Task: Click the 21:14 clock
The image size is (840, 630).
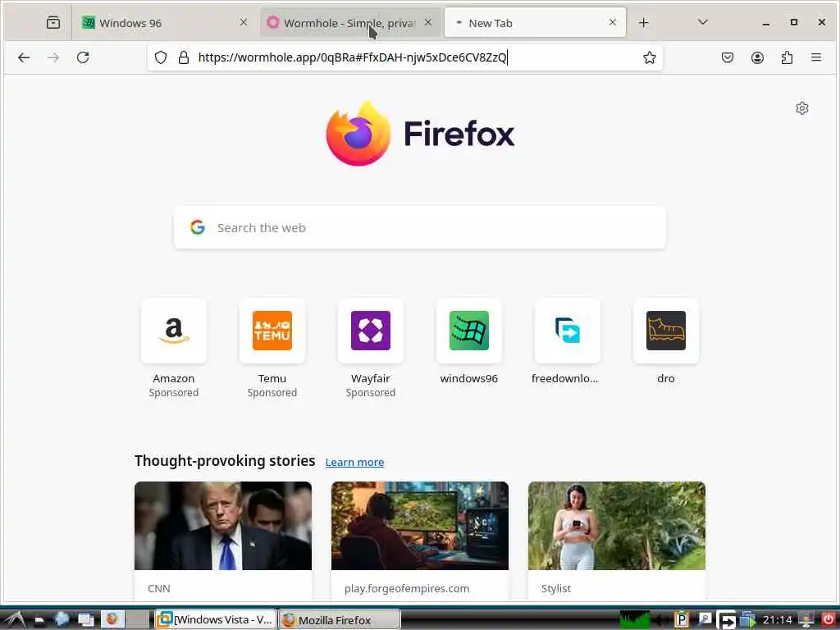Action: click(777, 620)
